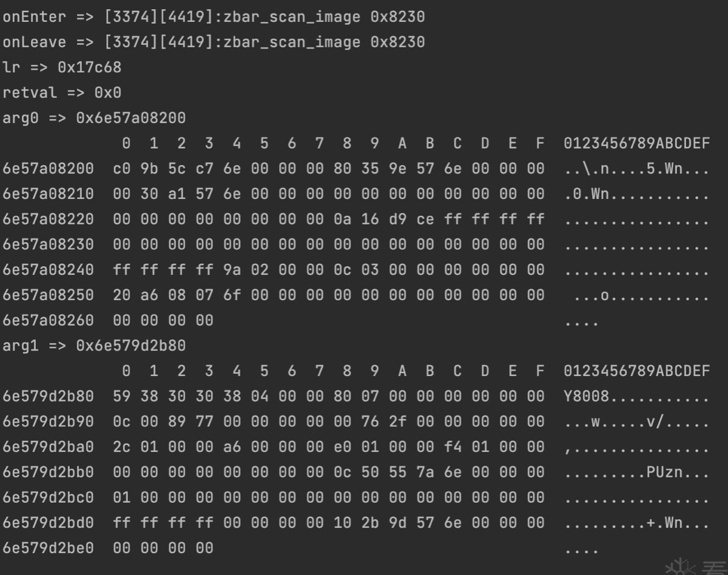This screenshot has height=575, width=728.
Task: Click the onEnter zbar_scan_image log line
Action: (x=214, y=17)
